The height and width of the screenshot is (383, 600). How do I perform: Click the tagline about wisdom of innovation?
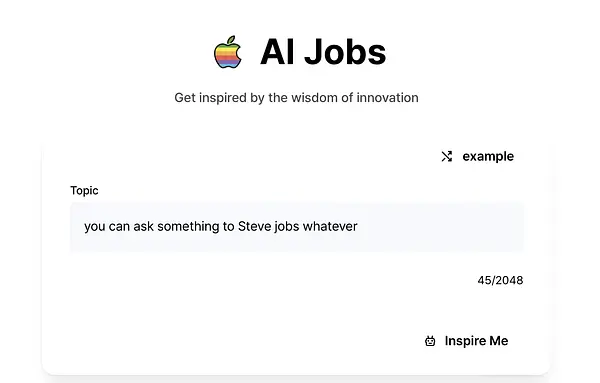coord(296,98)
